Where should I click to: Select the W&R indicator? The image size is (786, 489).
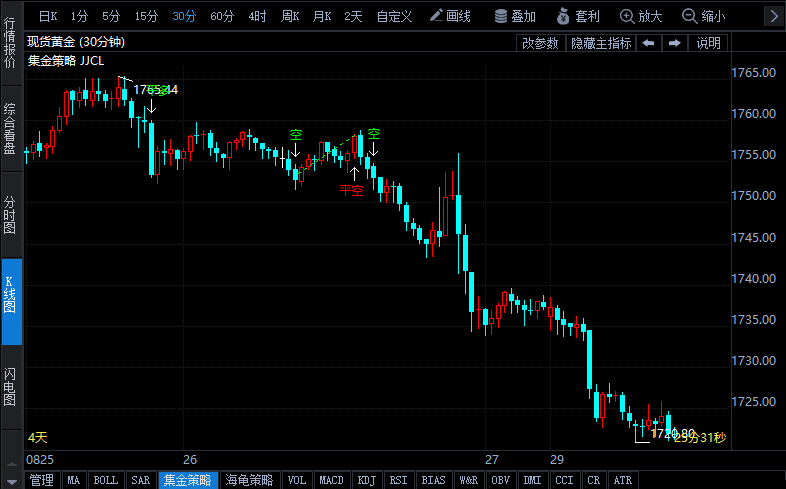click(469, 480)
